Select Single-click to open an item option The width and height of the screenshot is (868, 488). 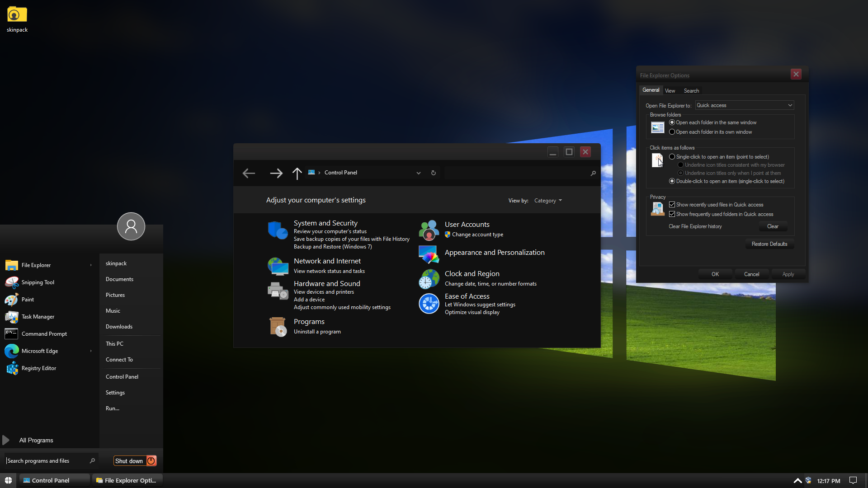(x=672, y=157)
